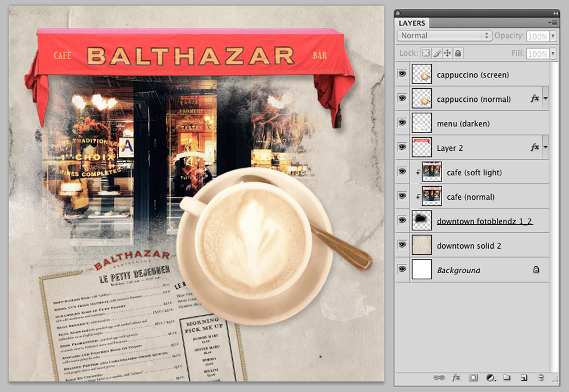Select the downtown solid 2 layer name
The image size is (569, 392).
coord(469,246)
